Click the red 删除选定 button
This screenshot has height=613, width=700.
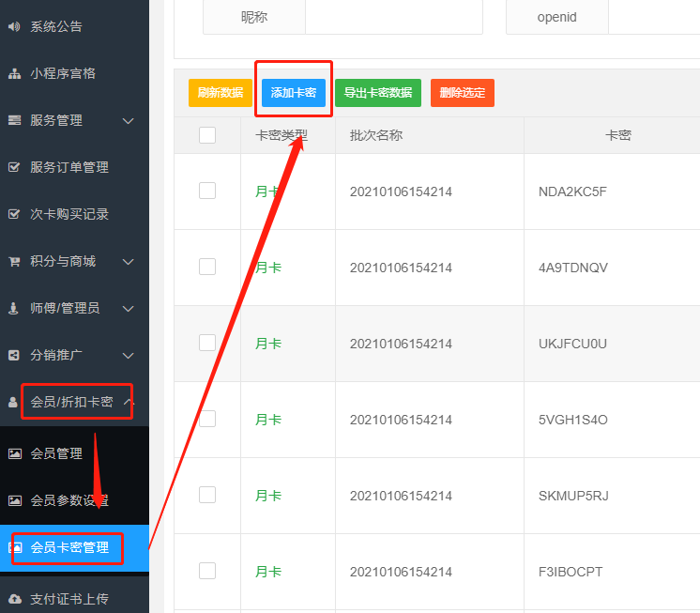(463, 93)
